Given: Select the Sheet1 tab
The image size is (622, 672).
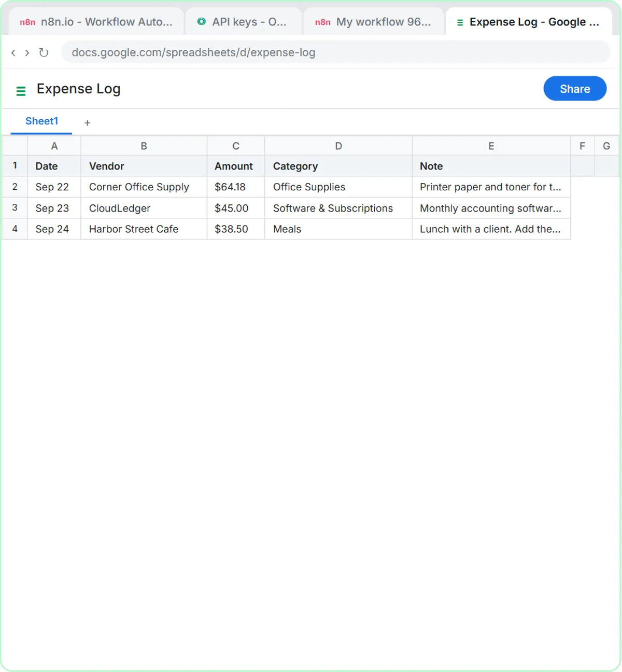Looking at the screenshot, I should 41,121.
